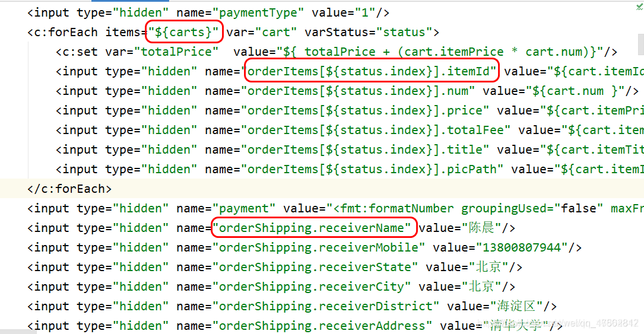644x334 pixels.
Task: Click the horizontal scrollbar thumb at bottom left
Action: click(18, 332)
